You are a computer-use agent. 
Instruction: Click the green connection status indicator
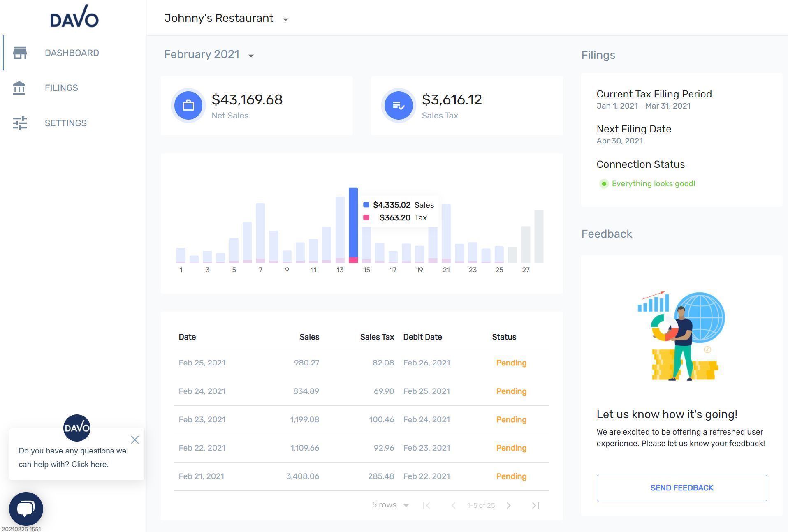pos(604,184)
